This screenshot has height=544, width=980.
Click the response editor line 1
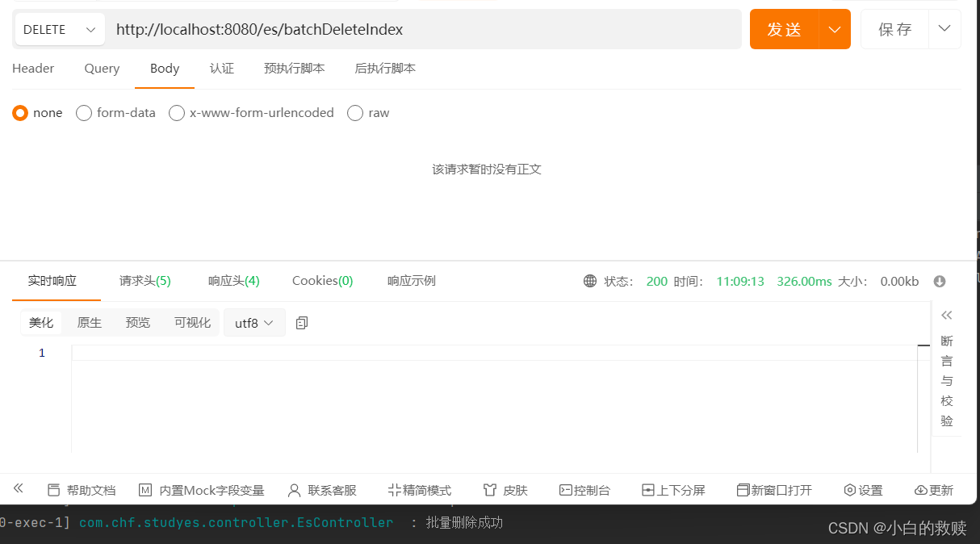[x=494, y=353]
